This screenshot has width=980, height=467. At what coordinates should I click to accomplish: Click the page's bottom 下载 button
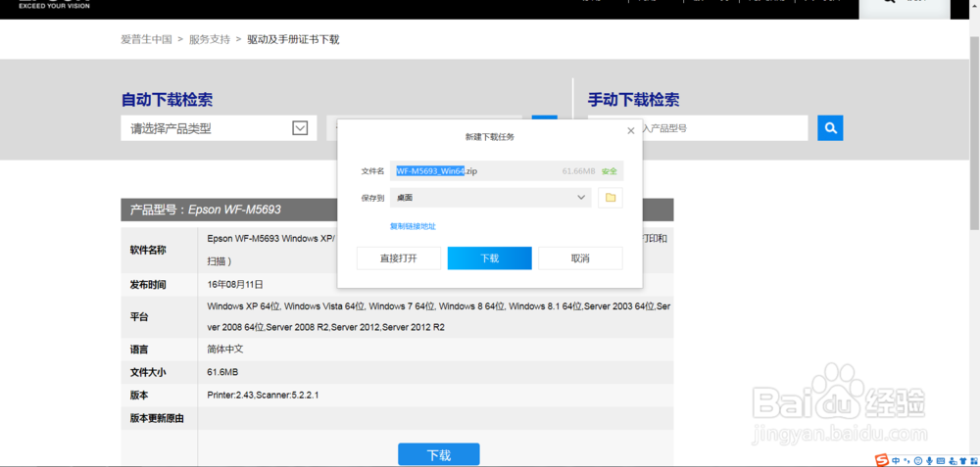pyautogui.click(x=439, y=454)
